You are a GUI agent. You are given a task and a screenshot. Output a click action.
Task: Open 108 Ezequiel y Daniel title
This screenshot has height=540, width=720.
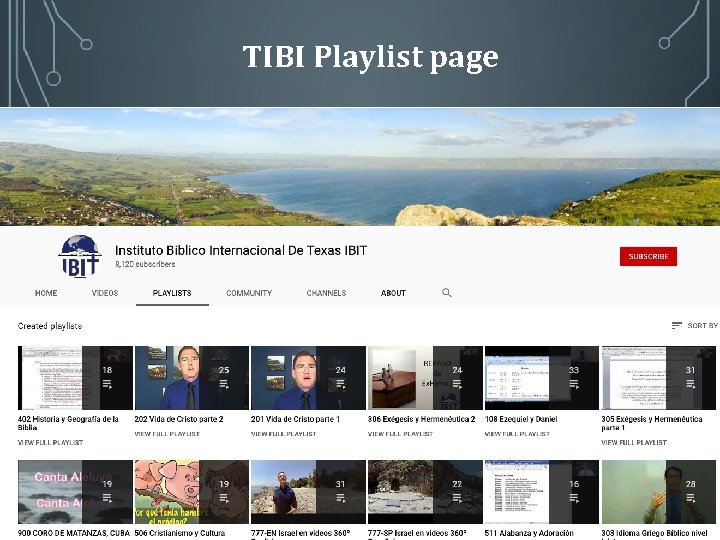(521, 419)
